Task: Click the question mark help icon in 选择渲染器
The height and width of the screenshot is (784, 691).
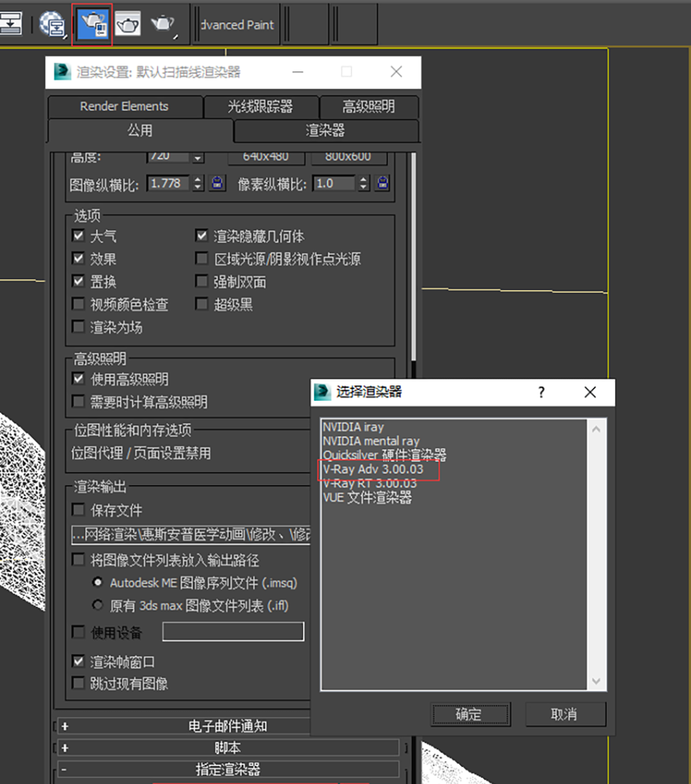Action: [x=541, y=392]
